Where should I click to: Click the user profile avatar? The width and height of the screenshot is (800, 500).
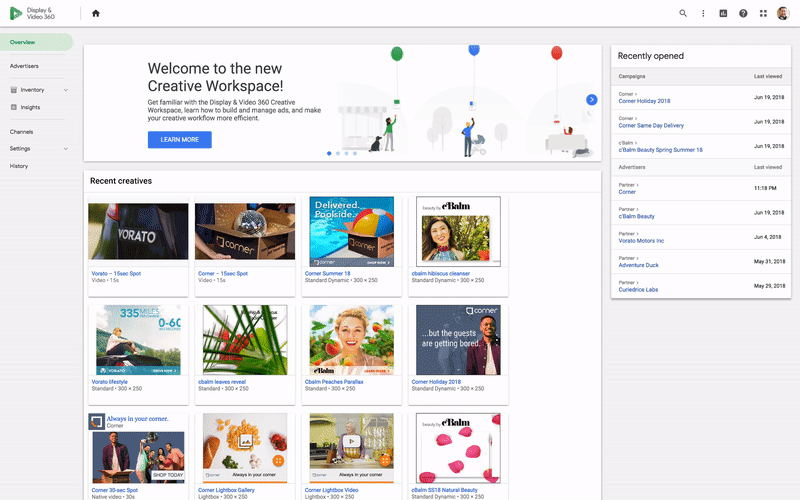pos(783,13)
